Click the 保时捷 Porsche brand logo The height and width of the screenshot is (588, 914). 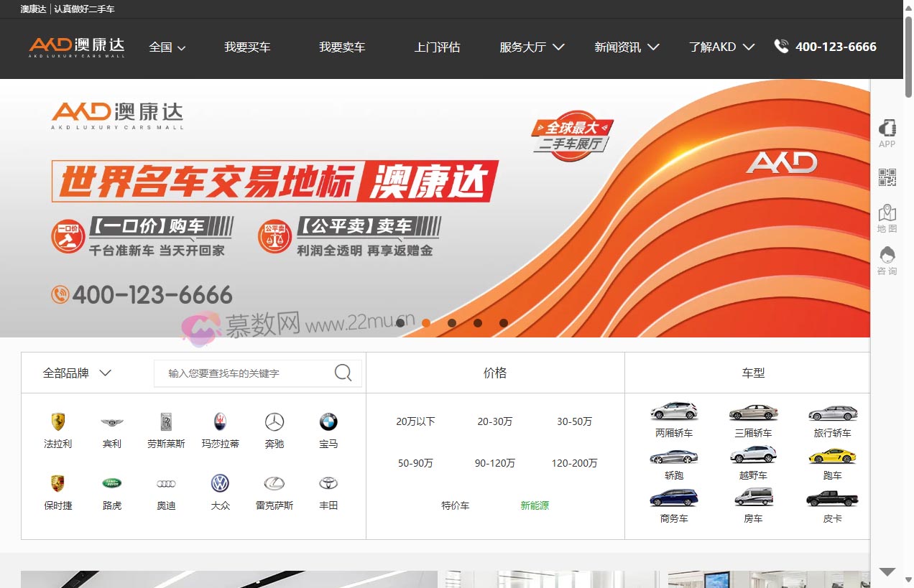coord(58,484)
